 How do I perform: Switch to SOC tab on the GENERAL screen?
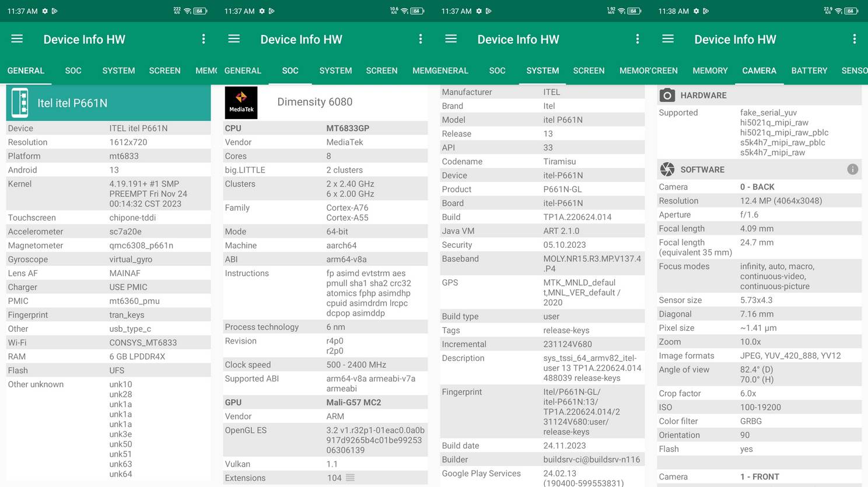[73, 71]
